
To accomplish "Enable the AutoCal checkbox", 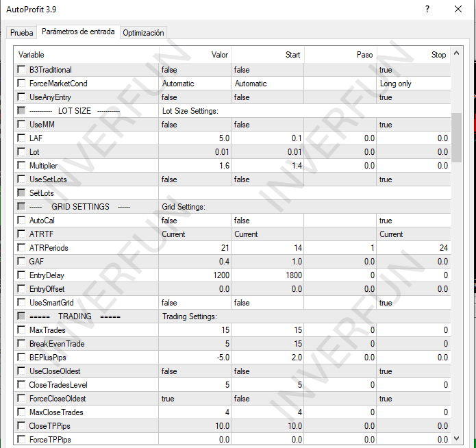I will point(21,220).
